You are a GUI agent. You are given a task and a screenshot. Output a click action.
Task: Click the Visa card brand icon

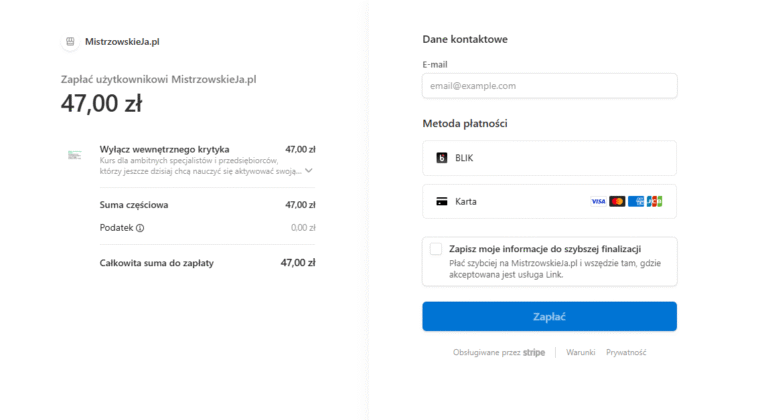click(598, 201)
